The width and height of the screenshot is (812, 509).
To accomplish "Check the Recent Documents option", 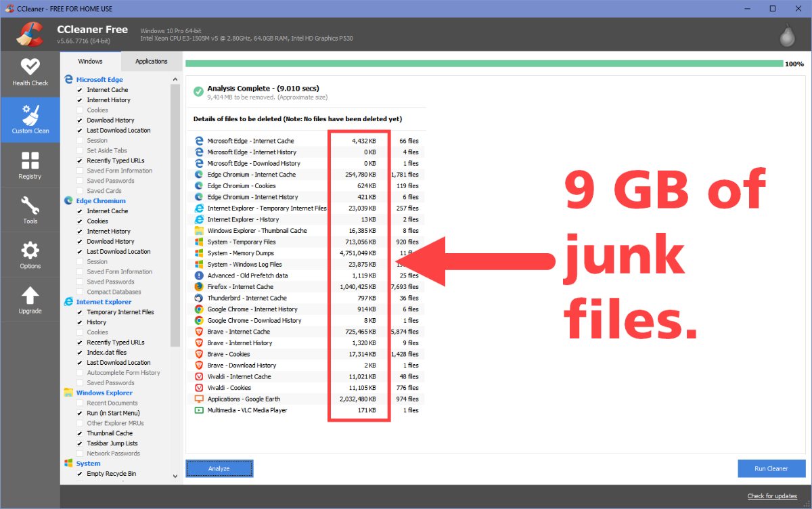I will [x=80, y=403].
